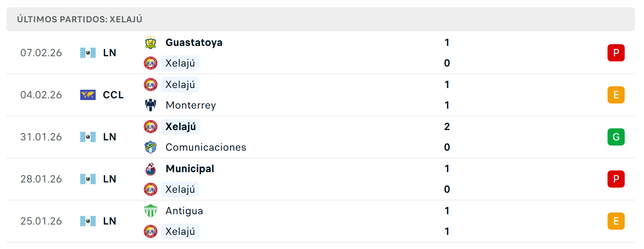Click the CCL world map competition icon
This screenshot has width=644, height=249.
coord(88,95)
